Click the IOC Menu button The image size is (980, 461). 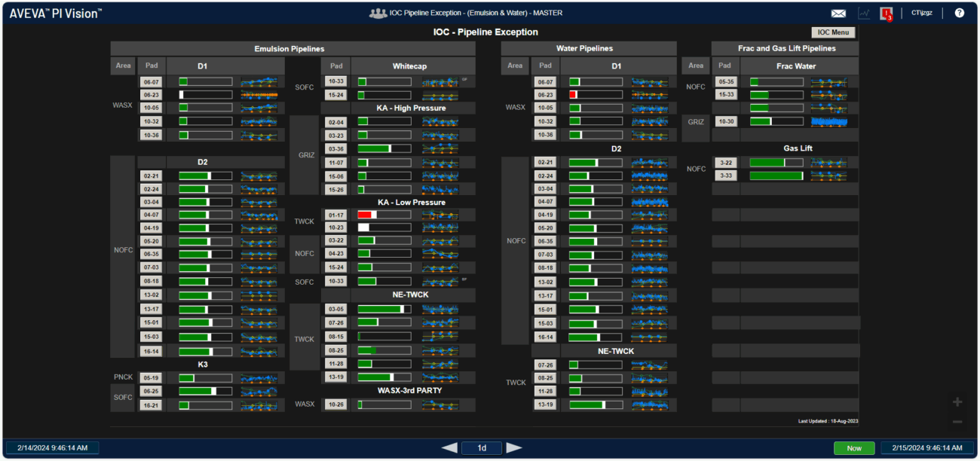coord(833,32)
